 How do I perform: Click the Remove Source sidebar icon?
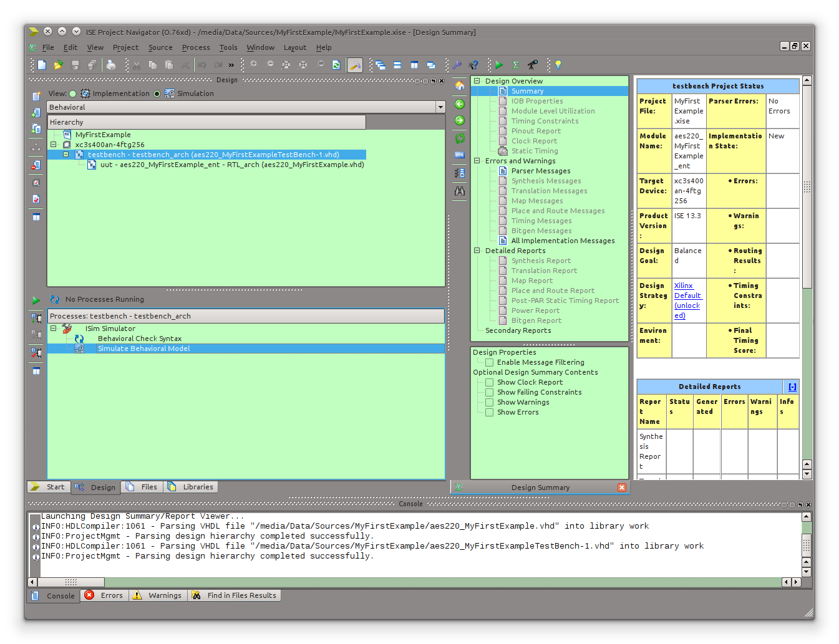36,165
